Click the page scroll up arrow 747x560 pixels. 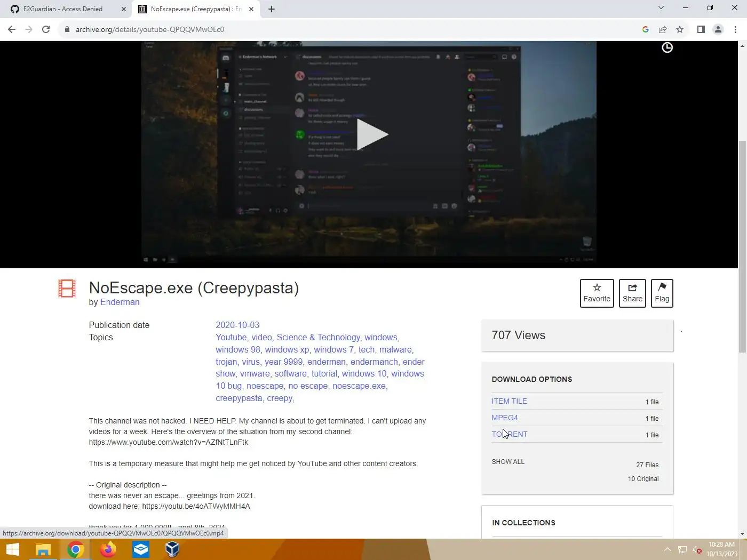742,46
